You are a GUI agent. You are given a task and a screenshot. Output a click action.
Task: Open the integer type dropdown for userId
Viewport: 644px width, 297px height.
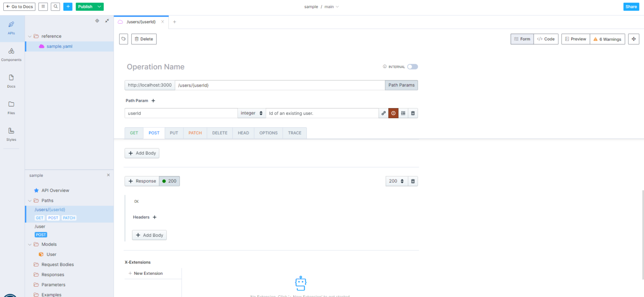[251, 113]
